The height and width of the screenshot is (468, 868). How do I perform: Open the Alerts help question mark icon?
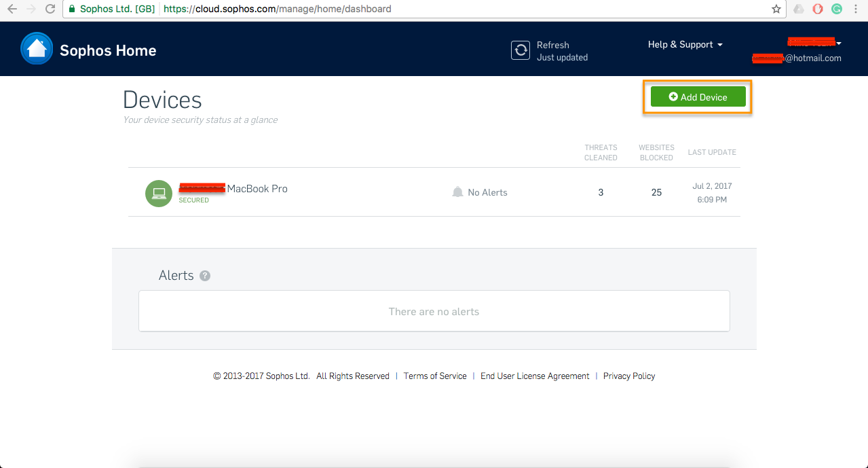pos(205,276)
